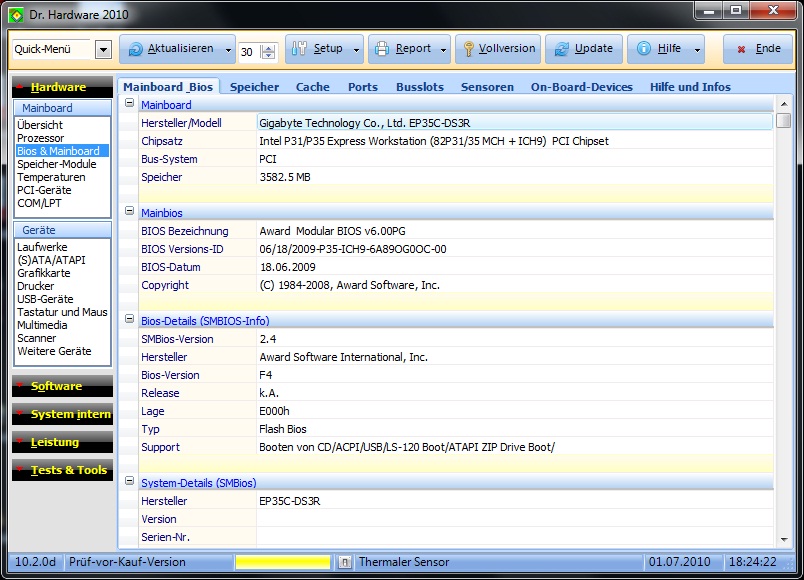
Task: Click the Vollversion button label
Action: tap(507, 48)
